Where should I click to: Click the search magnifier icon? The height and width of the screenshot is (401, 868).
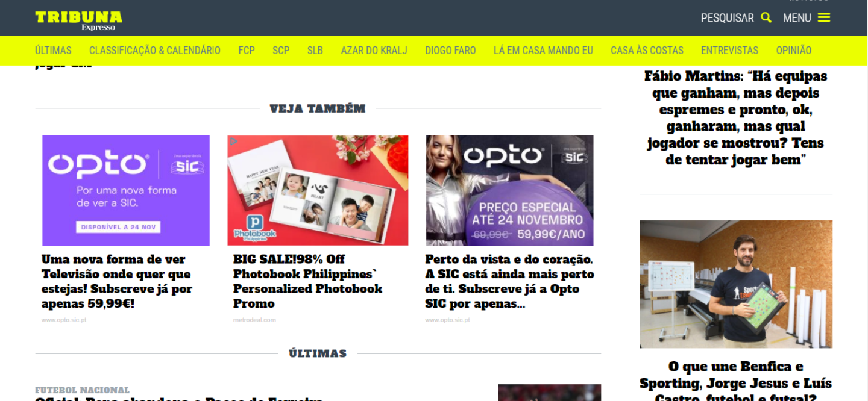[x=766, y=17]
